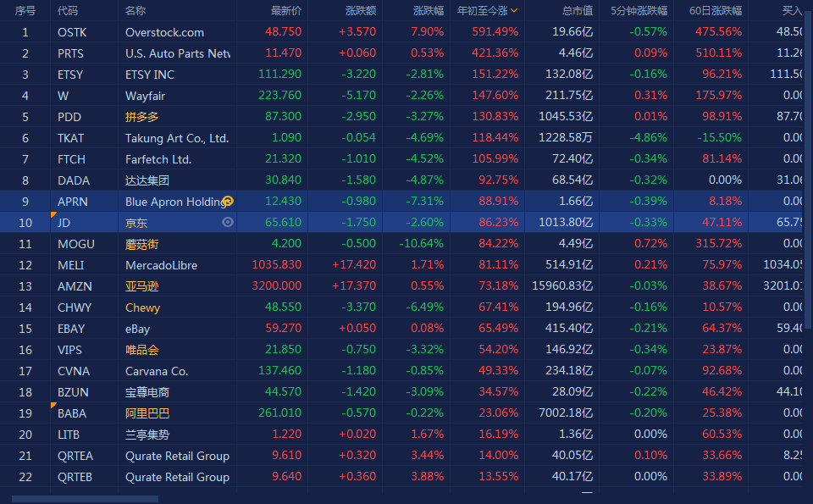Select Alibaba's market cap 7002.18亿
813x504 pixels.
(x=566, y=413)
